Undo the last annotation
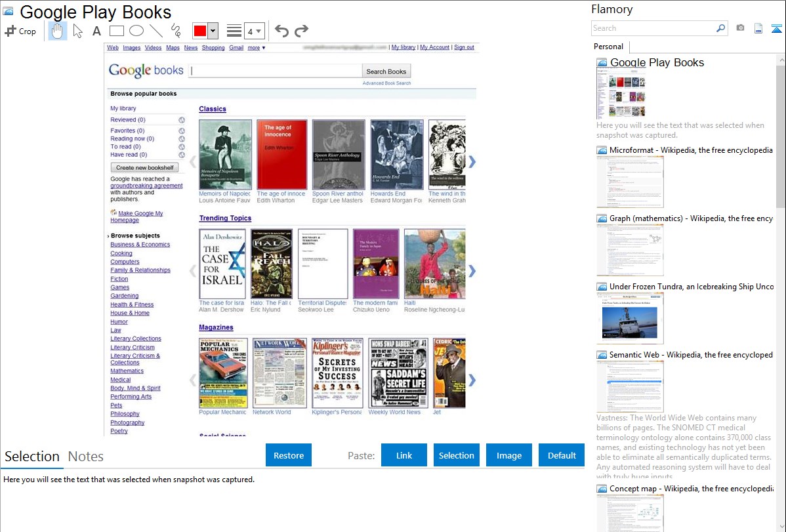 tap(281, 31)
